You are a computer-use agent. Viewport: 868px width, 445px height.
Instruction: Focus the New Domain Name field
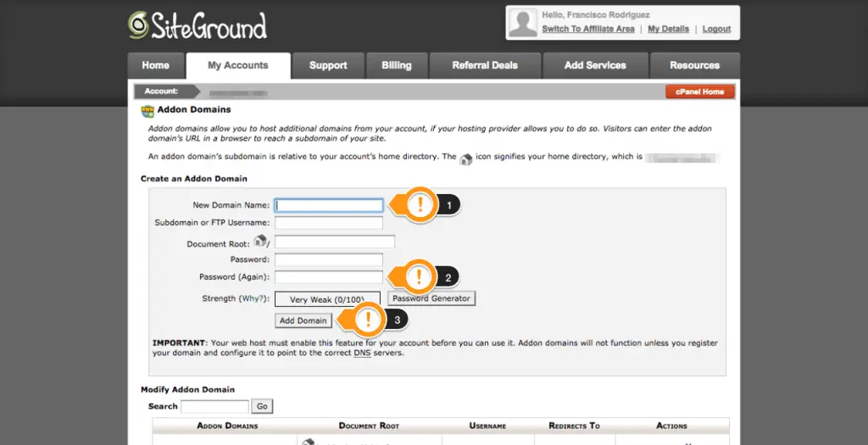click(329, 205)
